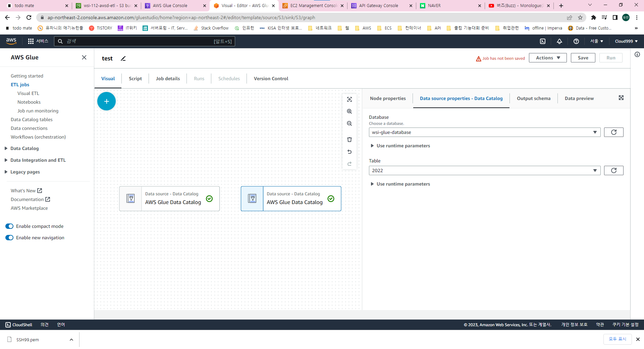Open the browser extensions puzzle icon

594,17
